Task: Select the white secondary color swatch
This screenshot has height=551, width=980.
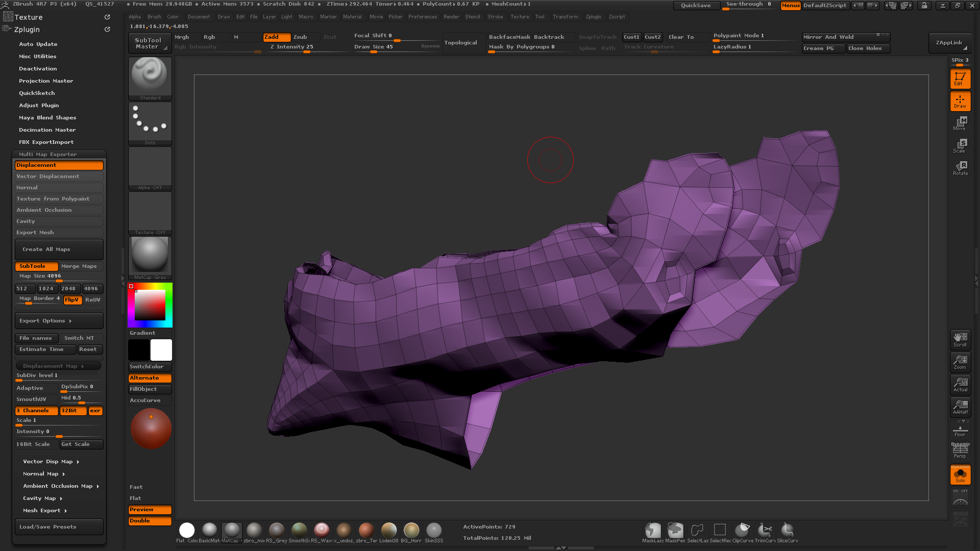Action: pyautogui.click(x=161, y=350)
